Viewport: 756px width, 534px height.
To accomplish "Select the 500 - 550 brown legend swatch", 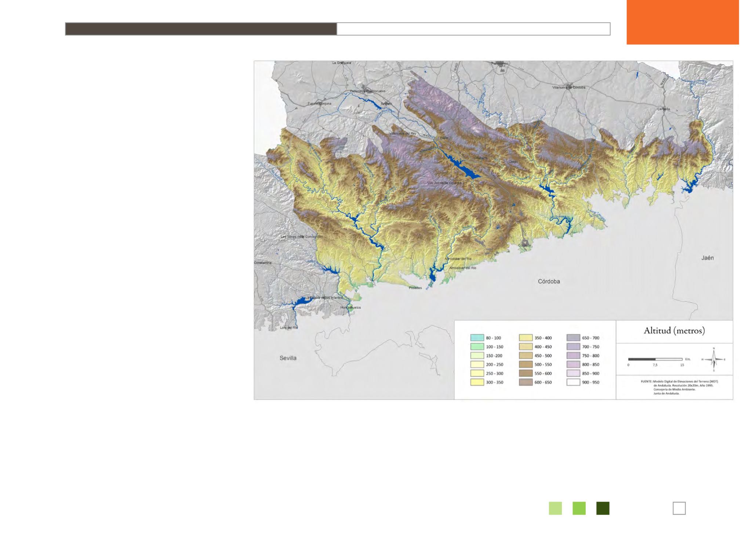I will tap(526, 364).
